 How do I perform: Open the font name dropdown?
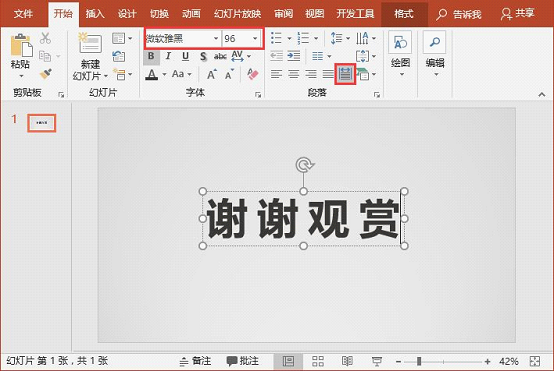click(216, 39)
